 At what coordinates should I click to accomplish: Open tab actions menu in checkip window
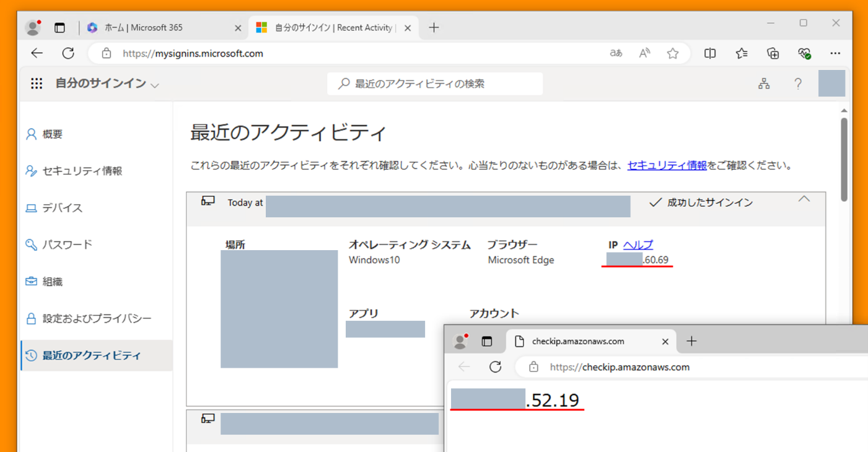click(487, 341)
